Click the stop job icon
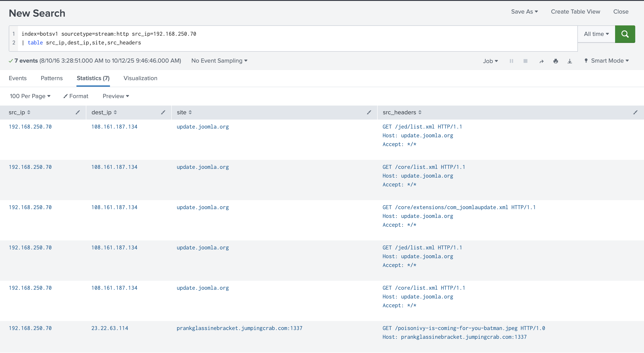Viewport: 644px width, 353px height. click(x=525, y=61)
